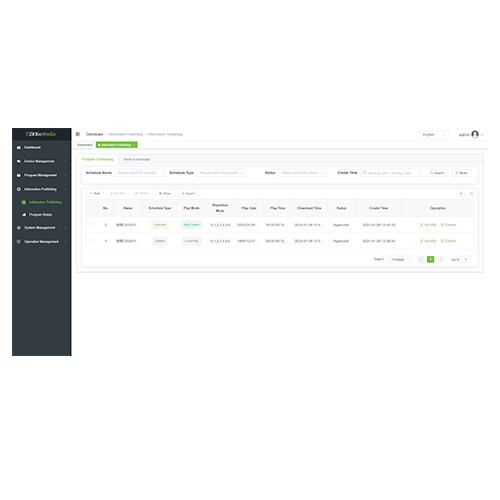
Task: Click the System Management gear icon
Action: [x=19, y=228]
